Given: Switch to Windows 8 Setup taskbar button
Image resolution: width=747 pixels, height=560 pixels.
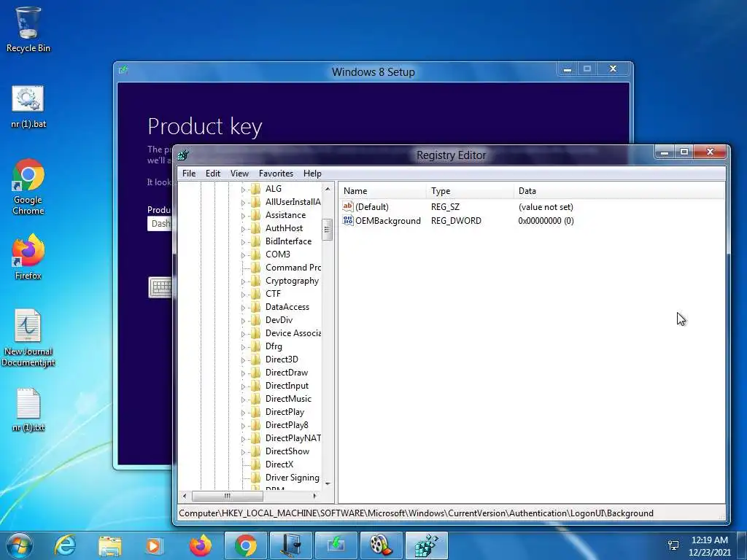Looking at the screenshot, I should 336,545.
